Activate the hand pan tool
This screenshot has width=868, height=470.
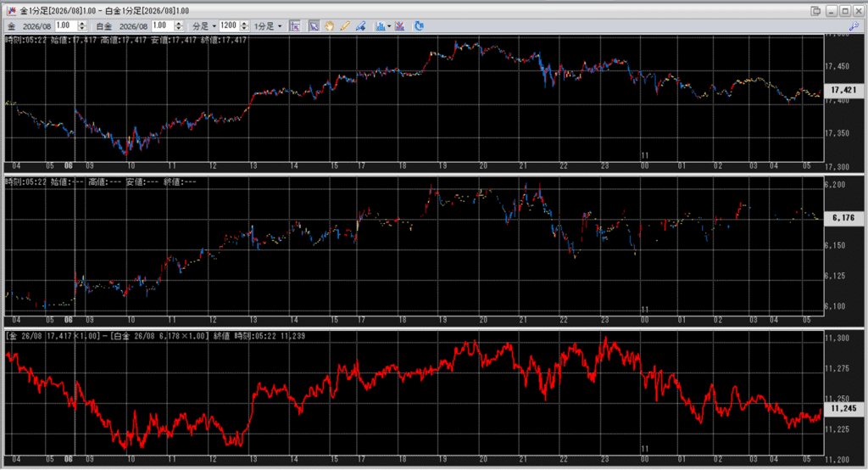(x=329, y=26)
